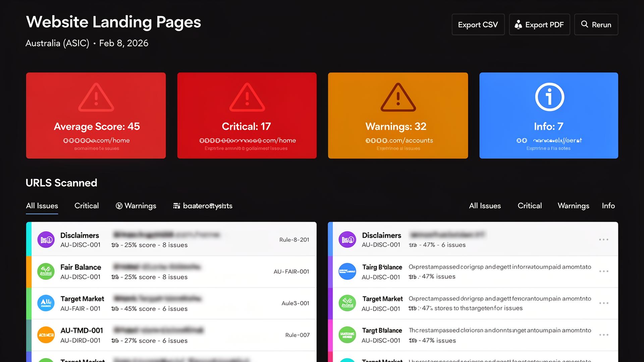Click the 'Australia (ASIC)' subtitle text
This screenshot has width=644, height=362.
(57, 43)
